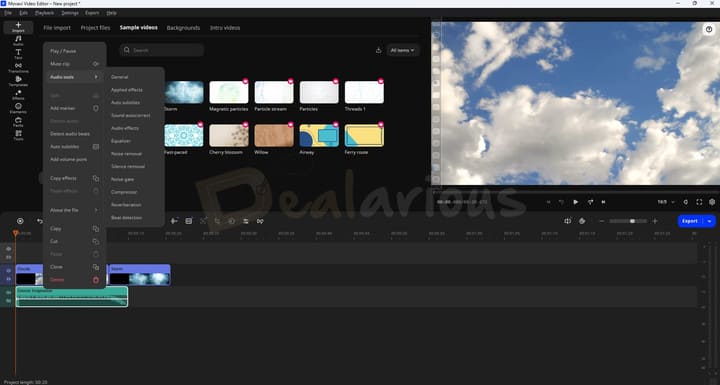Image resolution: width=720 pixels, height=385 pixels.
Task: Switch to the Intro videos tab
Action: tap(225, 28)
